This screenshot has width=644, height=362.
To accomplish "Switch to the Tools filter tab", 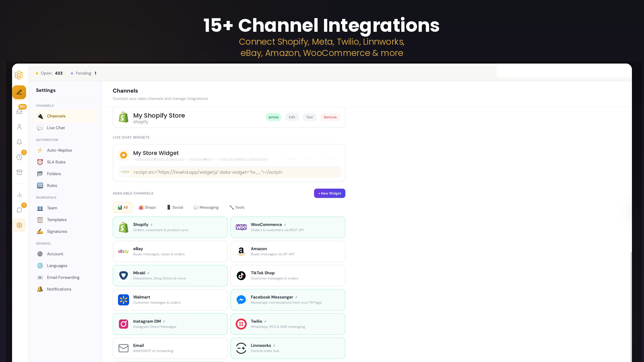I will [x=237, y=208].
